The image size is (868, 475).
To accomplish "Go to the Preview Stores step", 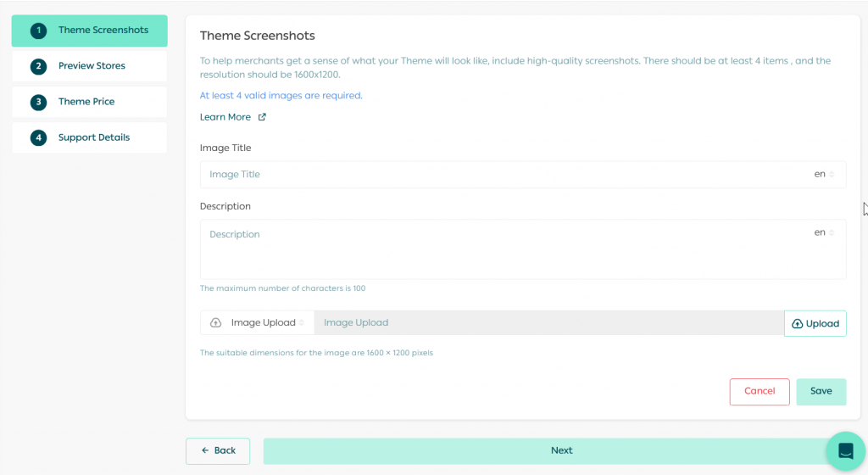I will tap(92, 66).
